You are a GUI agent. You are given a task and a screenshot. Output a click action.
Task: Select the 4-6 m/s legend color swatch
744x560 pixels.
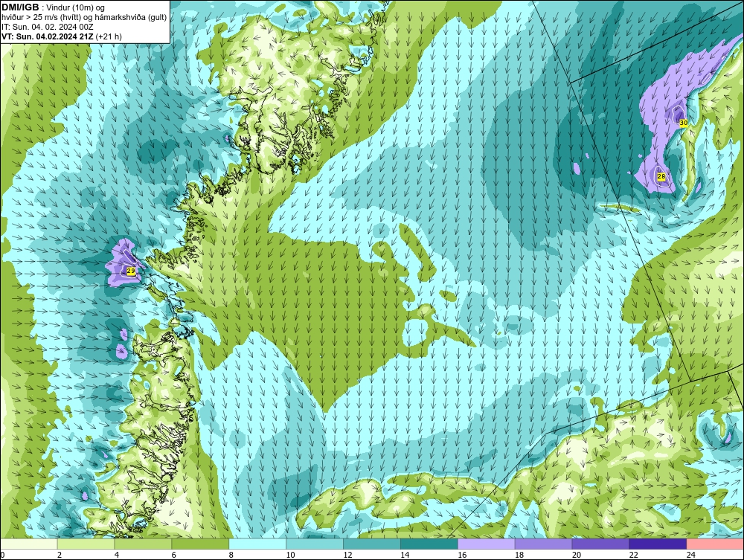pyautogui.click(x=143, y=544)
